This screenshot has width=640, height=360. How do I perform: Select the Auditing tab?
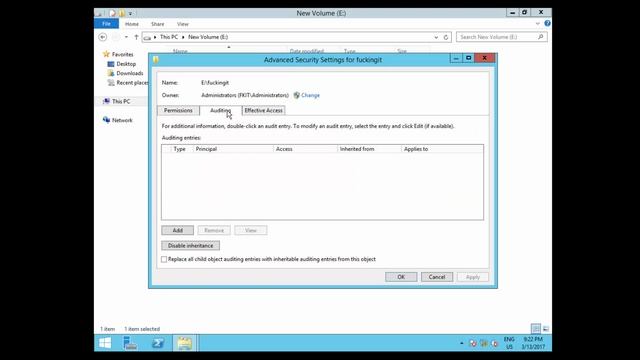(220, 111)
